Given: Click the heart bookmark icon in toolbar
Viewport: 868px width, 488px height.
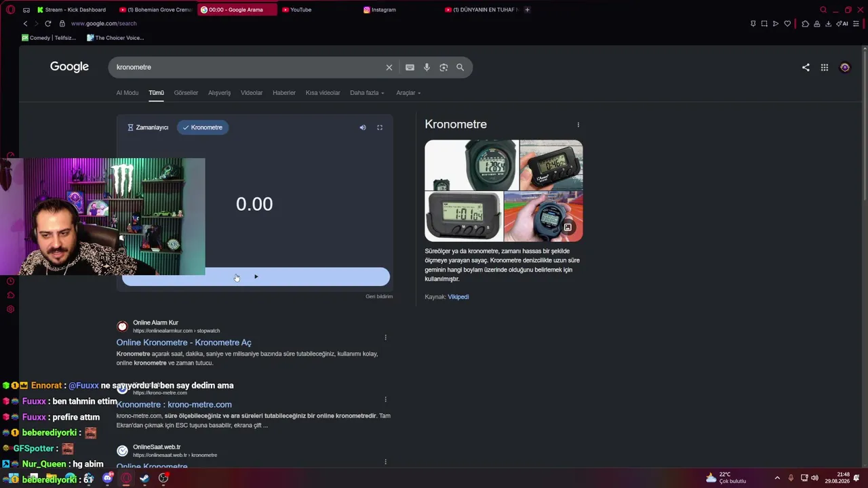Looking at the screenshot, I should coord(787,24).
